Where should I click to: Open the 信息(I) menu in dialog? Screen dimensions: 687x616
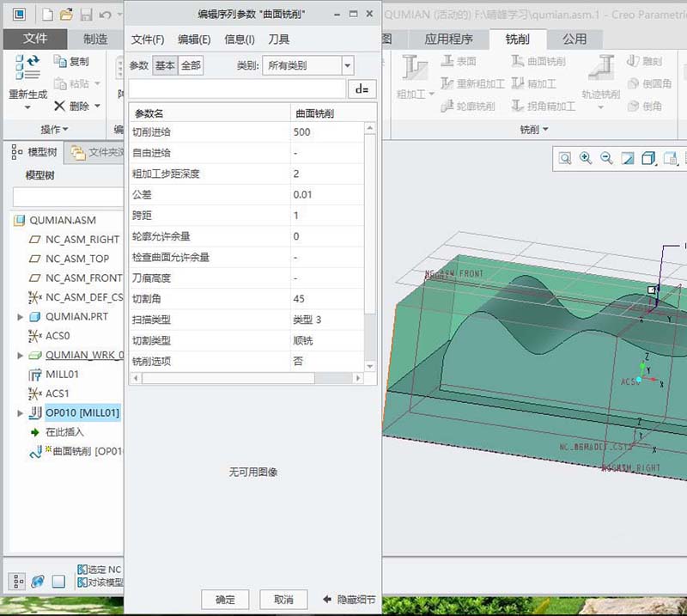point(240,40)
